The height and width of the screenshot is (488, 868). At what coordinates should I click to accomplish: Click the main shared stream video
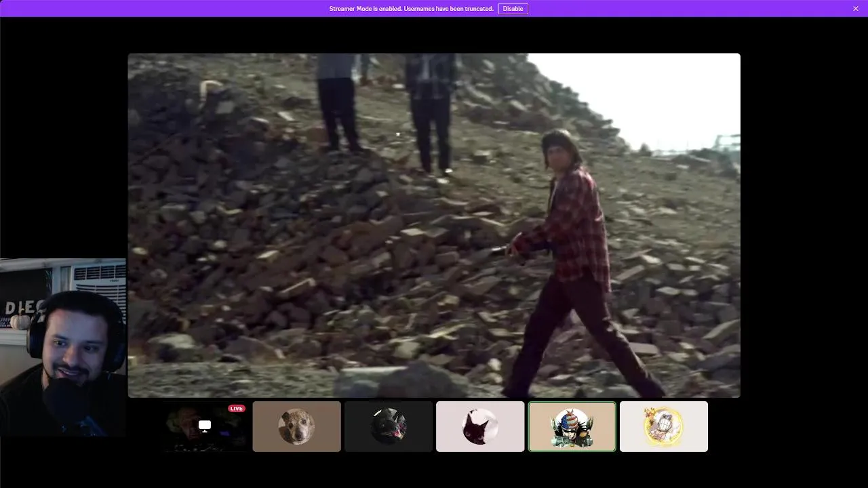tap(434, 225)
